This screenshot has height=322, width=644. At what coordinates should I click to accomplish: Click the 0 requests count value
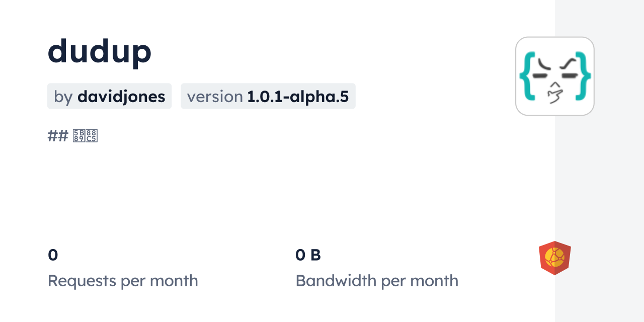pos(53,255)
